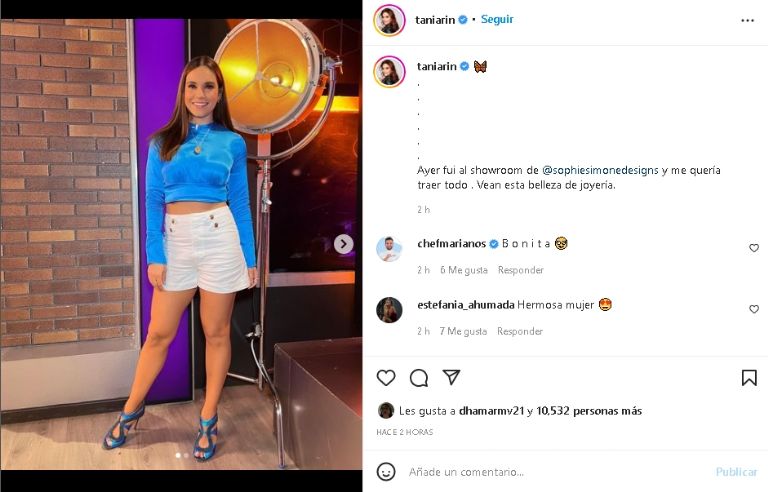Viewport: 768px width, 492px height.
Task: Save the post with the bookmark icon
Action: point(749,377)
